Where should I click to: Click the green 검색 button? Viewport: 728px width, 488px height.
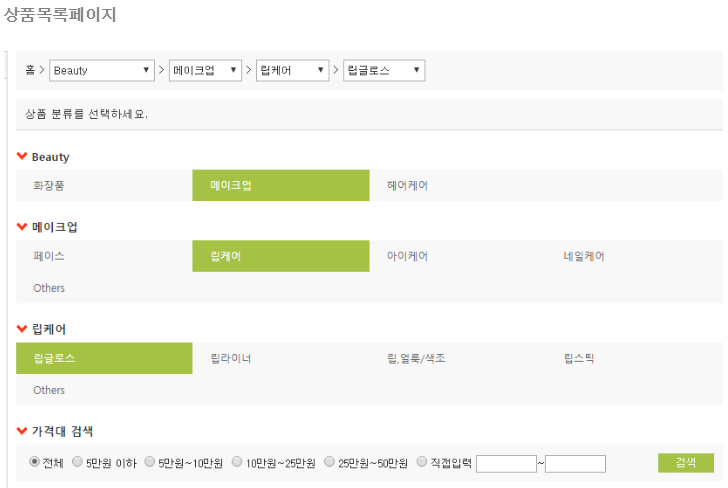pos(685,462)
